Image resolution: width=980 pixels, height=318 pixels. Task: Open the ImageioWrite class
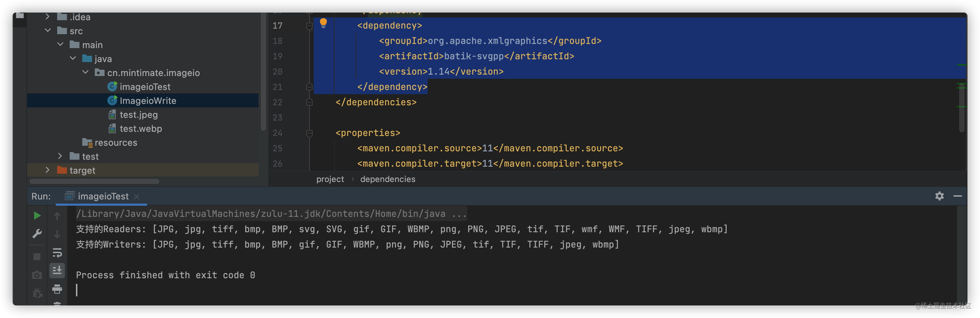148,100
